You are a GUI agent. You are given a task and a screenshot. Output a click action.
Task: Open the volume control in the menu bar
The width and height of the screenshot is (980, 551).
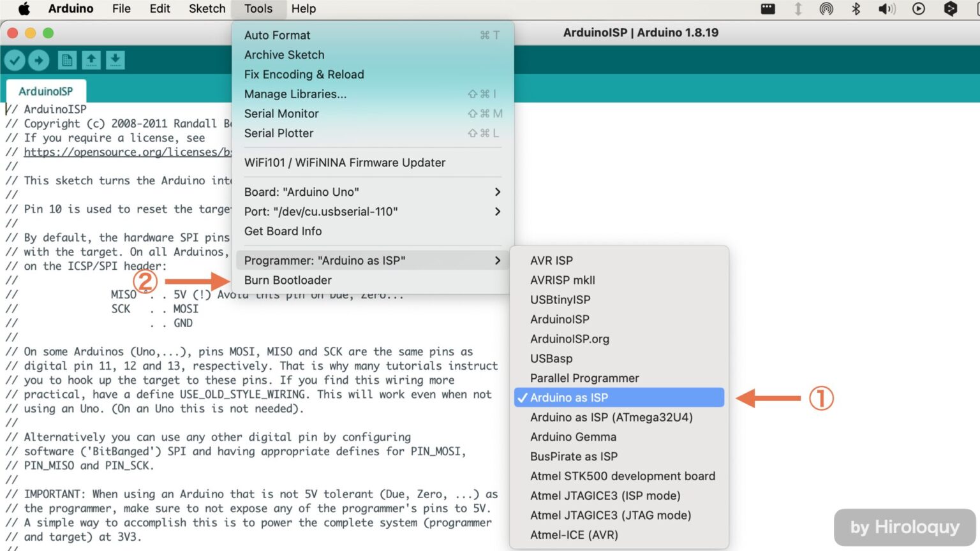[887, 9]
